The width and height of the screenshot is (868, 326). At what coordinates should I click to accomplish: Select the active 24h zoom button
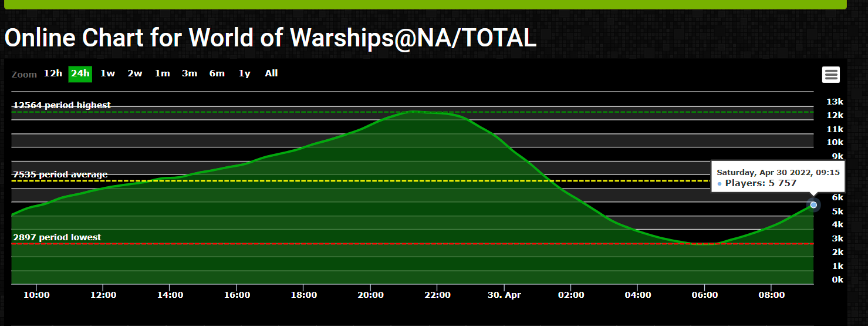pos(80,74)
